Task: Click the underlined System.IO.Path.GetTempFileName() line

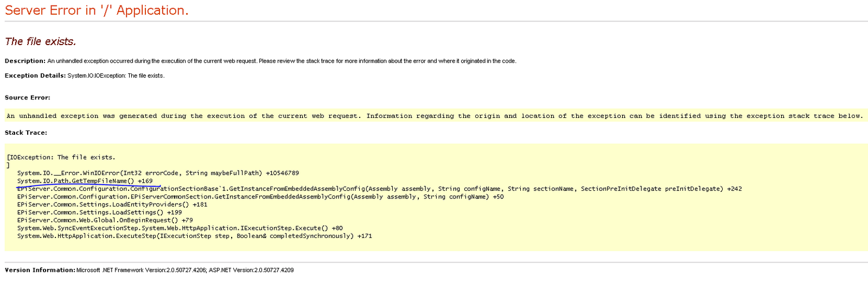Action: pyautogui.click(x=85, y=181)
